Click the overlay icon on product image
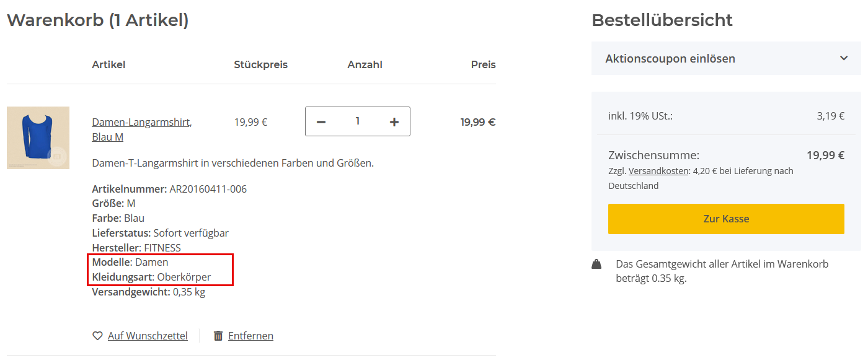The width and height of the screenshot is (868, 363). pyautogui.click(x=56, y=157)
